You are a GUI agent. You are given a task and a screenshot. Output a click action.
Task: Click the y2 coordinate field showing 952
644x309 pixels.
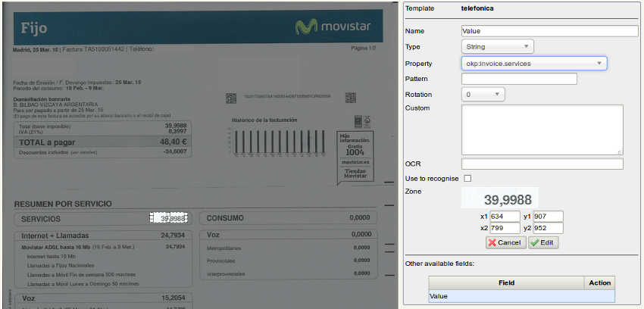pyautogui.click(x=548, y=228)
